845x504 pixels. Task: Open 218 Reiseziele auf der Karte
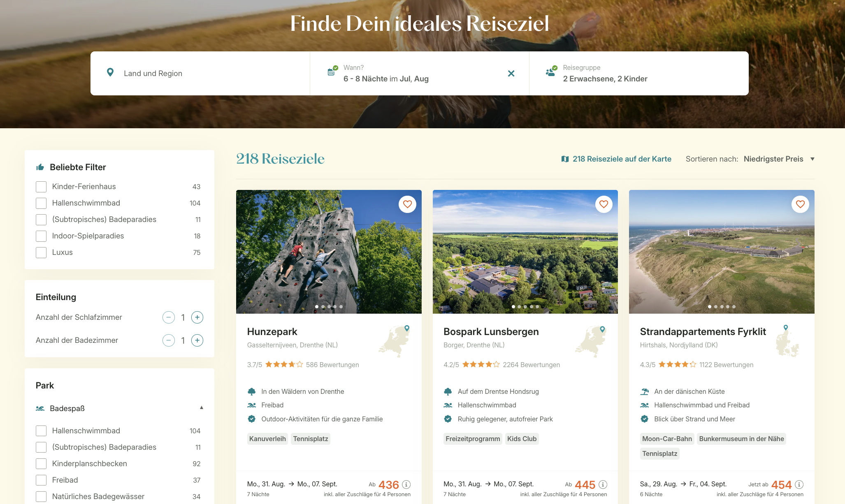616,159
